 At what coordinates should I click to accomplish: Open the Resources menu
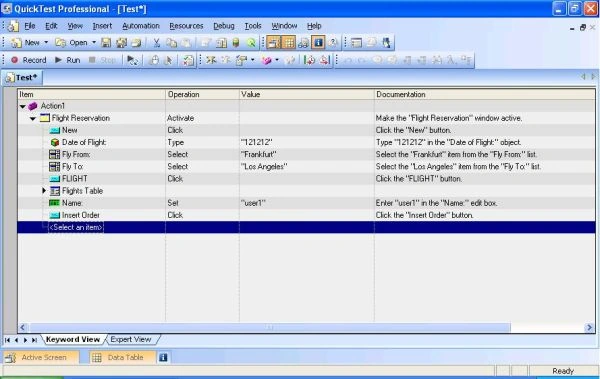click(x=186, y=26)
